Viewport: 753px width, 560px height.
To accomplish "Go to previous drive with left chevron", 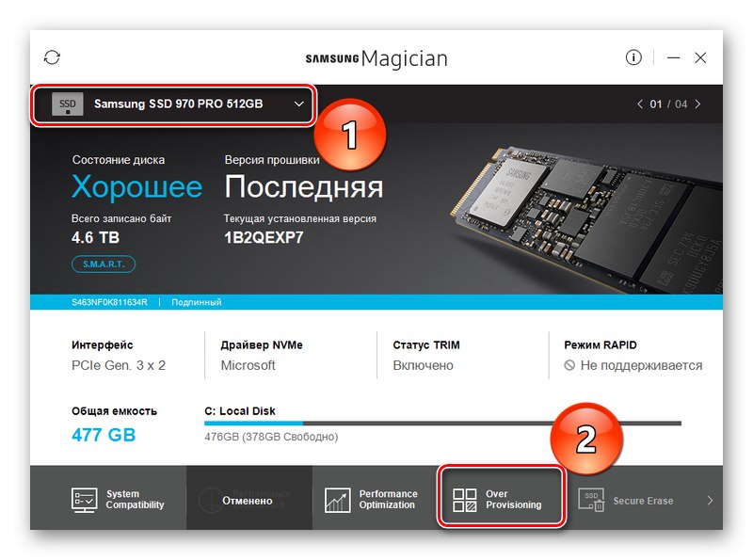I will coord(640,104).
